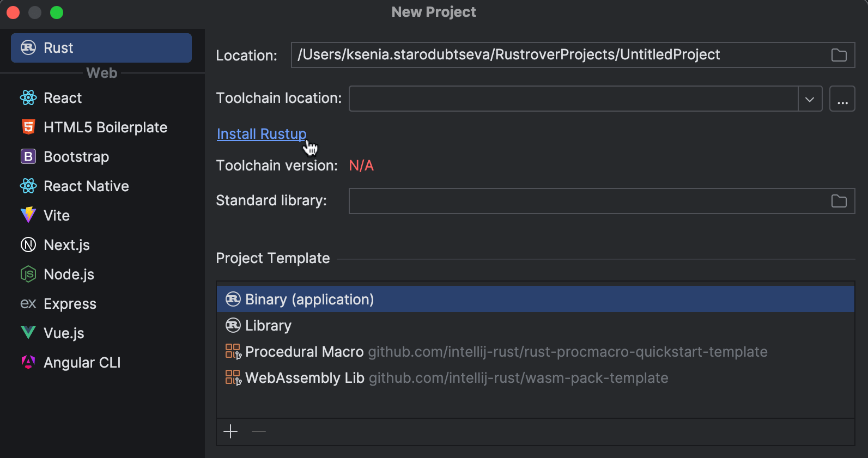Click the Install Rustup link

262,134
